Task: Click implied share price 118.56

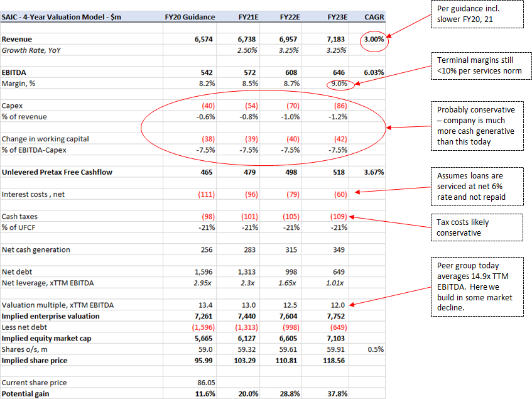Action: click(334, 361)
